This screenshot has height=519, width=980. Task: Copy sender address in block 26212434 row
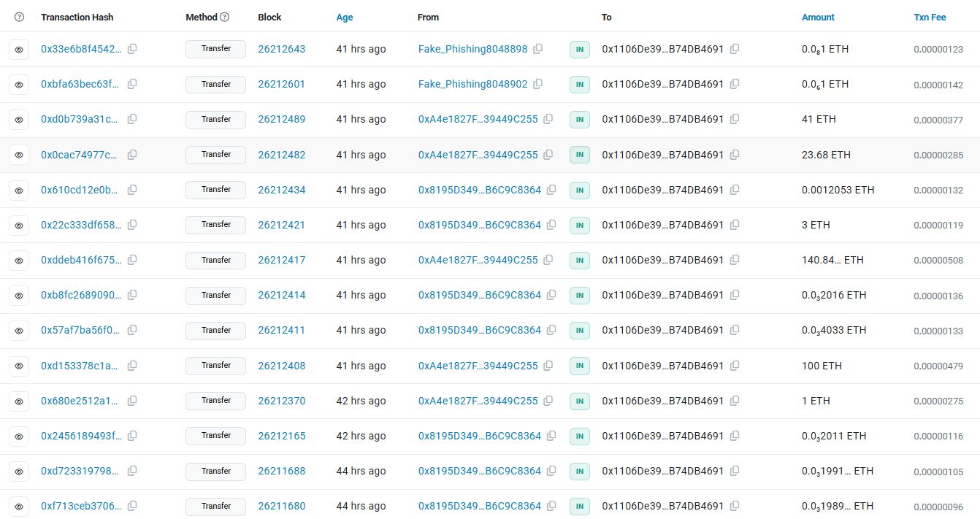(x=552, y=190)
